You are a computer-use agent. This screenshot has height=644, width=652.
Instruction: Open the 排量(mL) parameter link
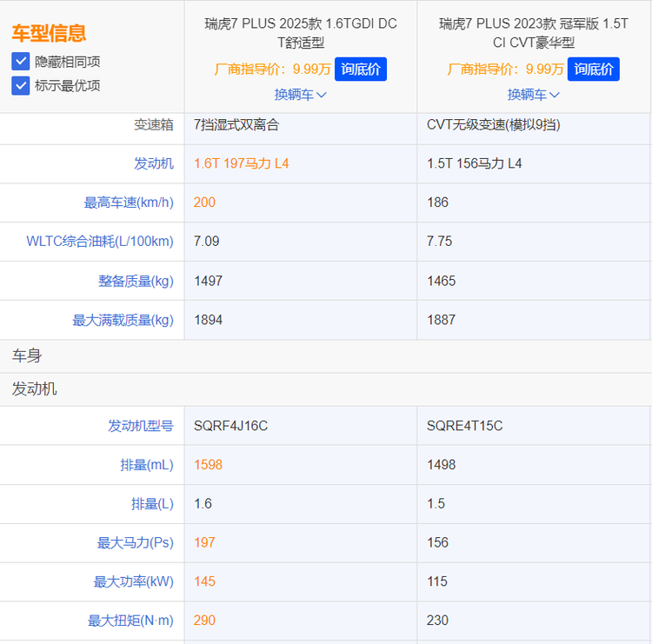click(147, 465)
